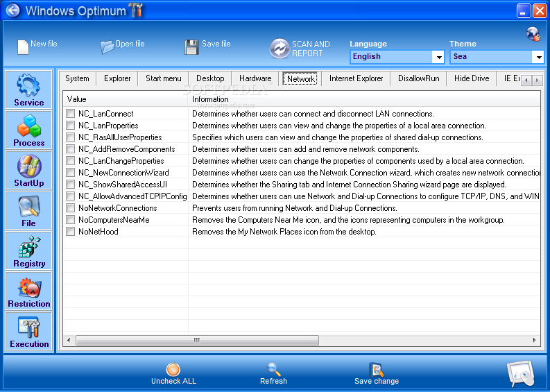Click the tools icon beside Windows Optimum title
Viewport: 550px width, 392px height.
[x=136, y=10]
